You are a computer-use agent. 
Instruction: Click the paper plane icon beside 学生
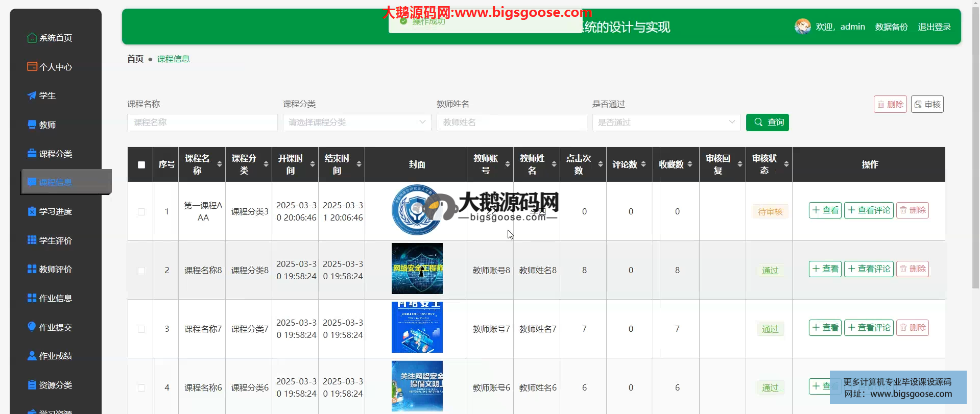[32, 95]
